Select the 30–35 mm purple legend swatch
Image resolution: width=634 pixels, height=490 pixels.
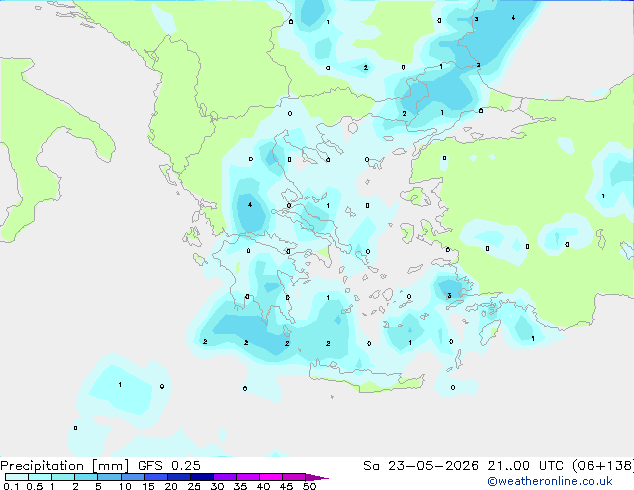tap(224, 477)
